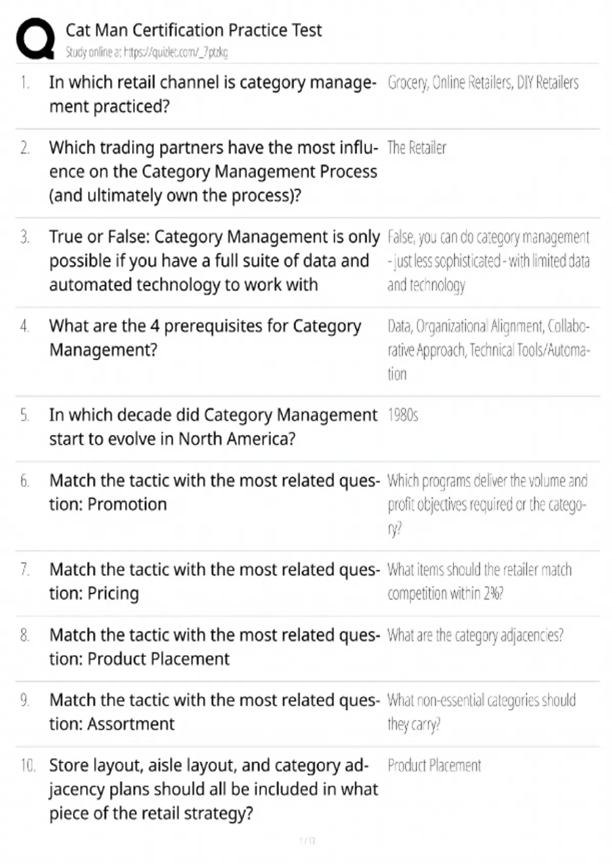The width and height of the screenshot is (613, 868).
Task: Select question 4 about the 4 prerequisites
Action: click(x=205, y=337)
